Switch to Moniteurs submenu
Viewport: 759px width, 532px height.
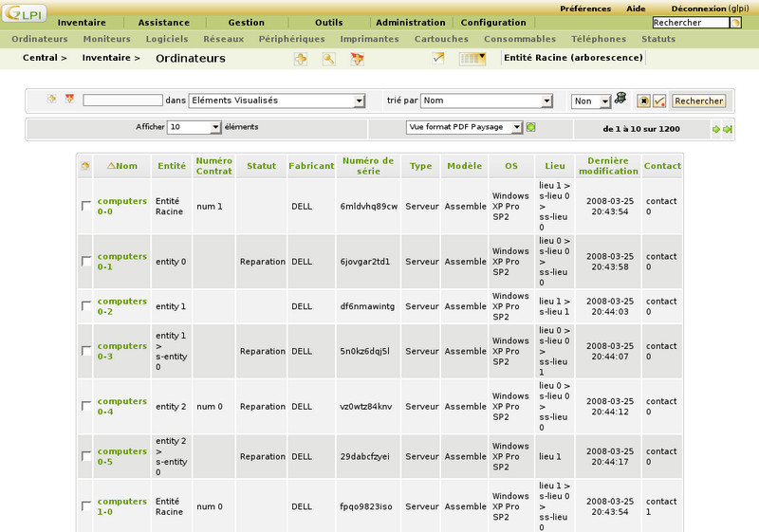[106, 39]
